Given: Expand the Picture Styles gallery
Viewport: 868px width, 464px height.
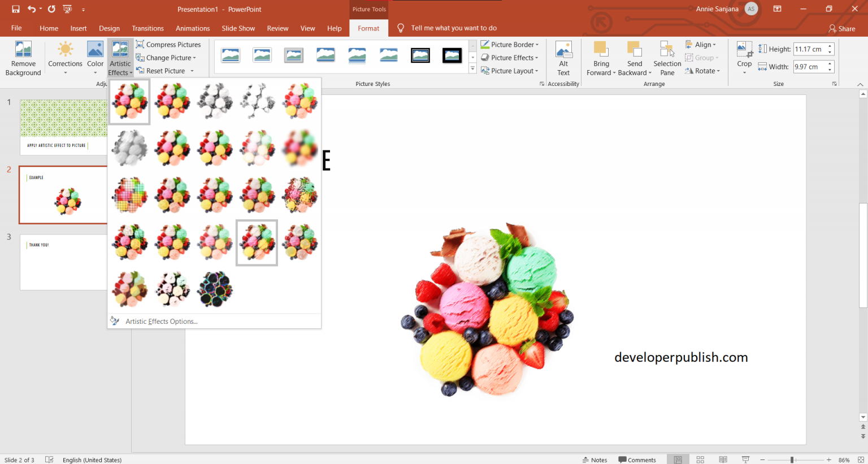Looking at the screenshot, I should pyautogui.click(x=472, y=68).
